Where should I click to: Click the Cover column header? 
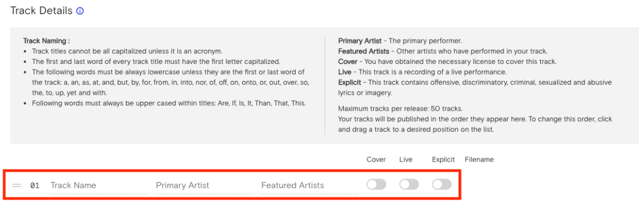point(376,159)
